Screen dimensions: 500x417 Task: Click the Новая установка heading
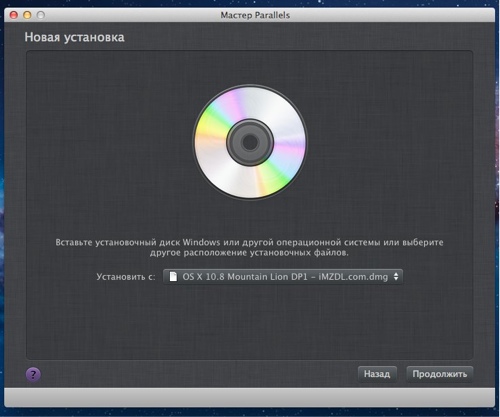pos(74,37)
